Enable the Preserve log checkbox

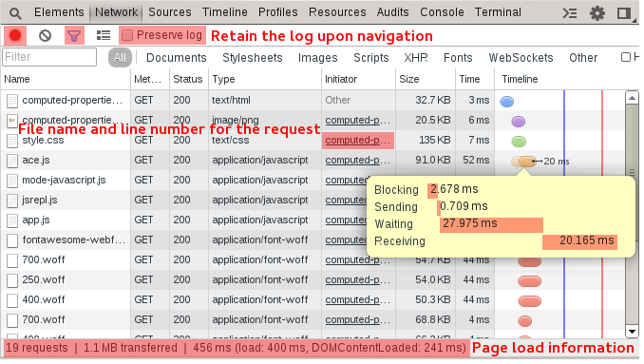(127, 35)
